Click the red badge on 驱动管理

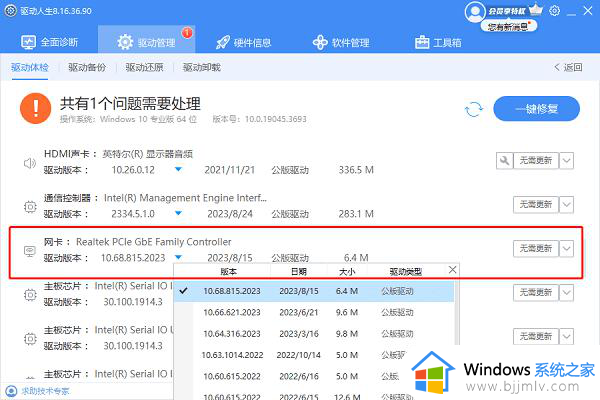[x=187, y=33]
